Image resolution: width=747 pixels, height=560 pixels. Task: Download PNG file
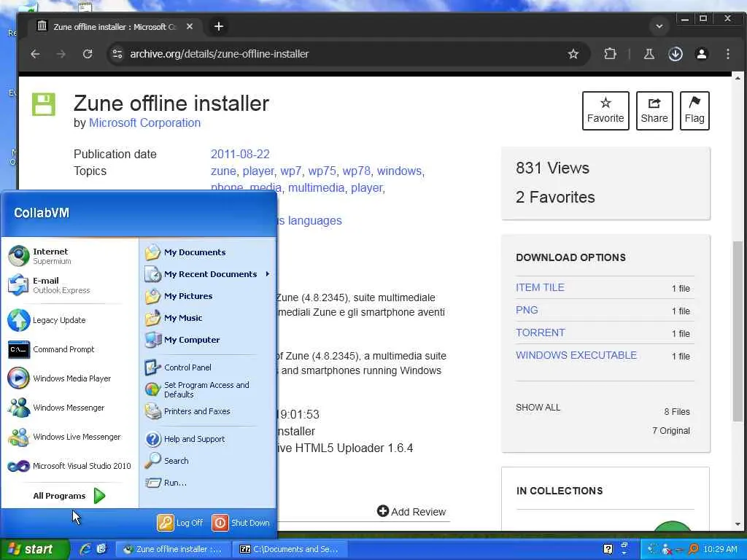pyautogui.click(x=527, y=310)
